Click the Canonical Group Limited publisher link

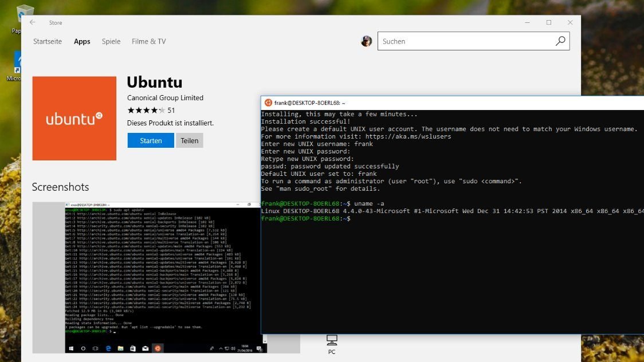click(165, 98)
